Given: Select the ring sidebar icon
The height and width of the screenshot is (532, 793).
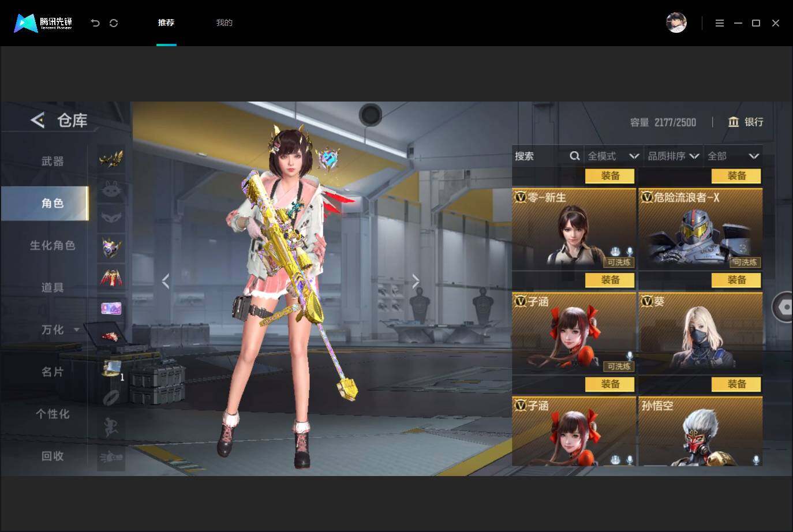Looking at the screenshot, I should 111,398.
